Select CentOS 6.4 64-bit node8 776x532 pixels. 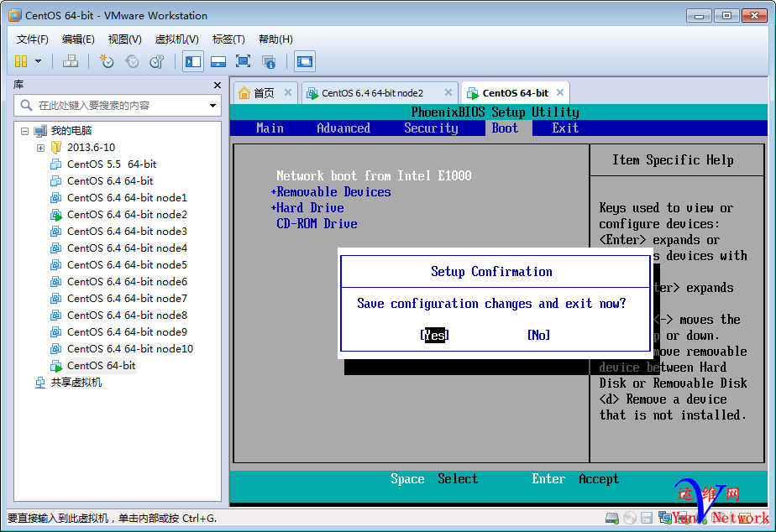[127, 316]
